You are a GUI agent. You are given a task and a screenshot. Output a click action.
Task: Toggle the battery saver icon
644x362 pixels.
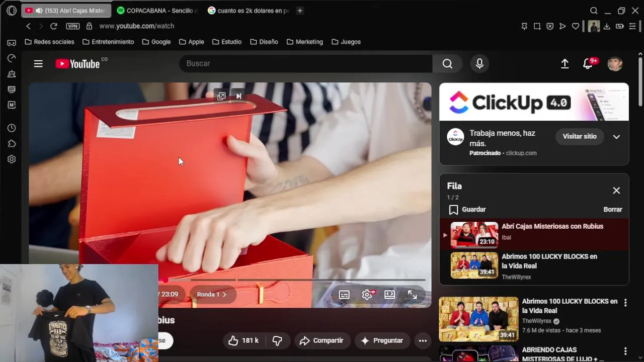620,26
